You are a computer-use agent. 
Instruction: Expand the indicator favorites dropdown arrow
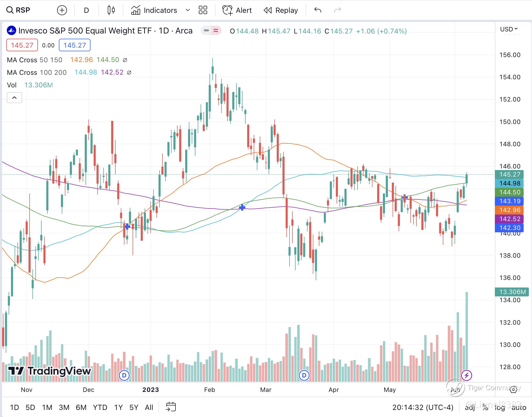(188, 10)
